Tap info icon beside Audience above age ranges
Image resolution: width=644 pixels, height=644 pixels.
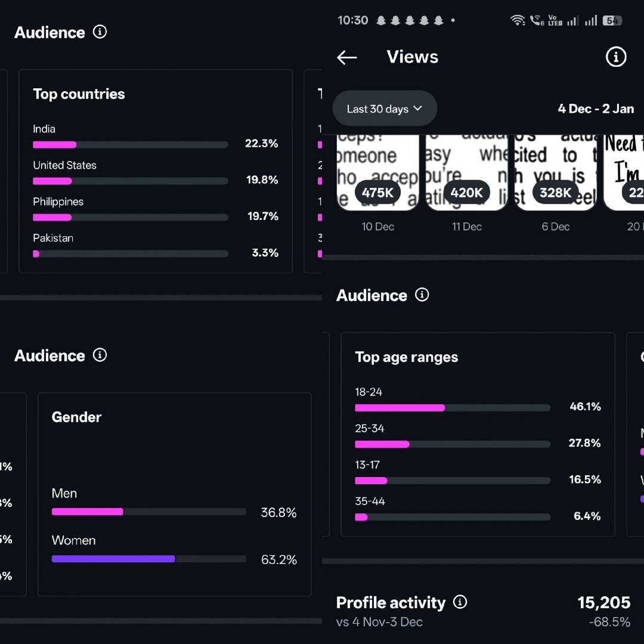pyautogui.click(x=422, y=295)
